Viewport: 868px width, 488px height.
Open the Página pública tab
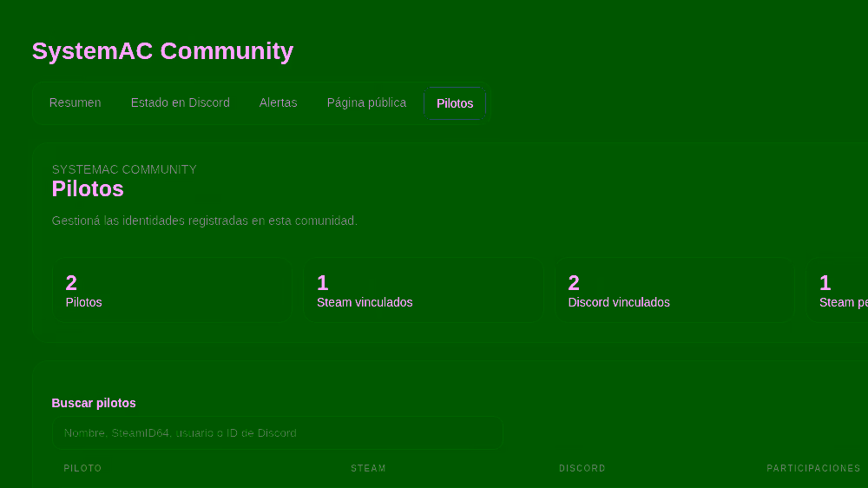pos(366,103)
